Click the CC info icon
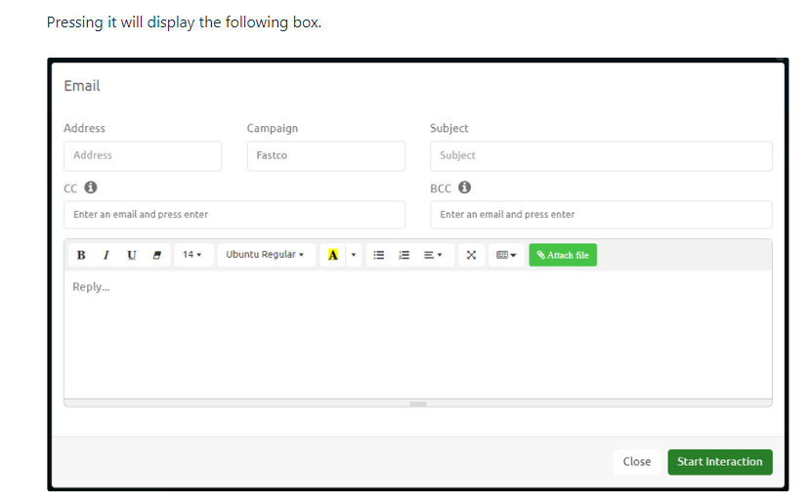 [91, 188]
